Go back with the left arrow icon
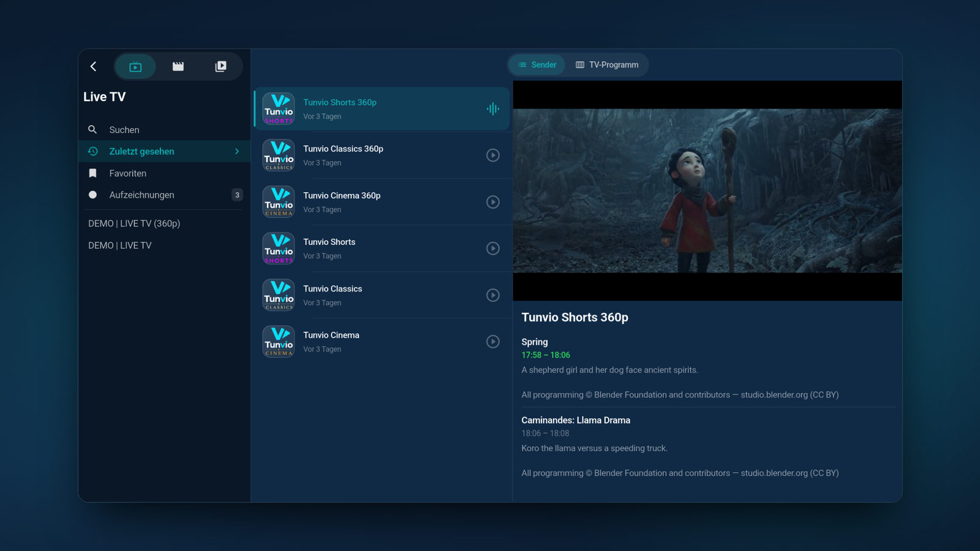Viewport: 980px width, 551px height. 94,66
